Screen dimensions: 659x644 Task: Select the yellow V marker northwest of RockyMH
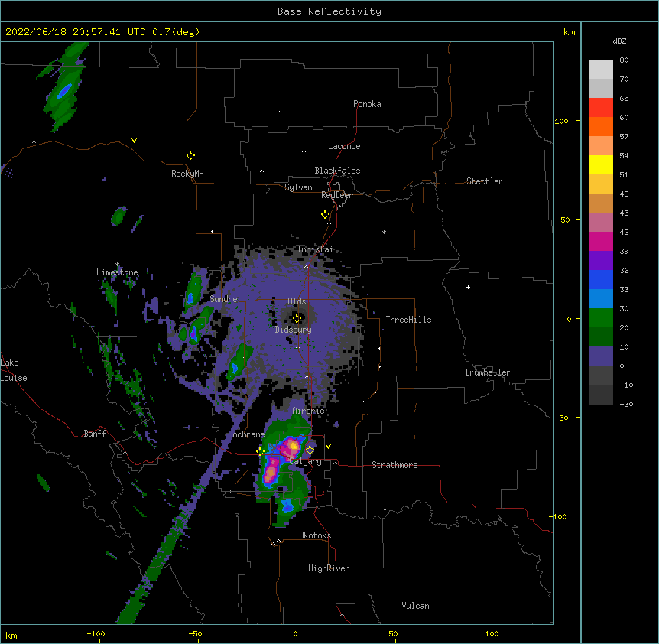pyautogui.click(x=134, y=141)
